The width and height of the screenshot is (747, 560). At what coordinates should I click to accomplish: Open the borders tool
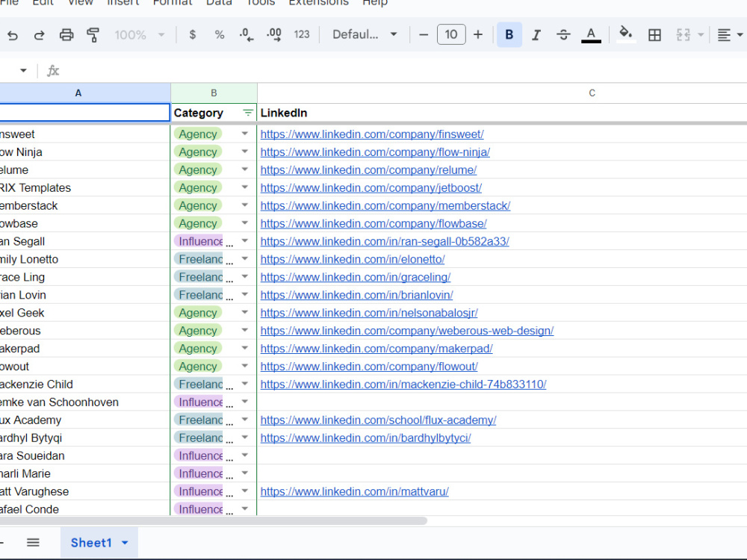(x=654, y=35)
